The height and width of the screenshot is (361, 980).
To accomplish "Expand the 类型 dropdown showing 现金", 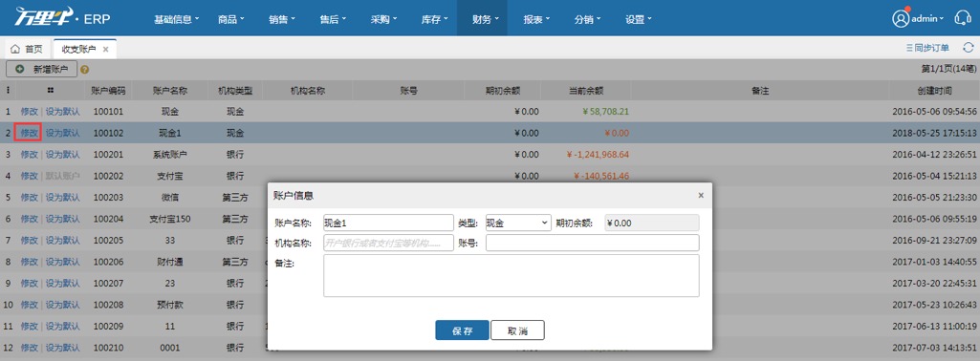I will tap(518, 223).
